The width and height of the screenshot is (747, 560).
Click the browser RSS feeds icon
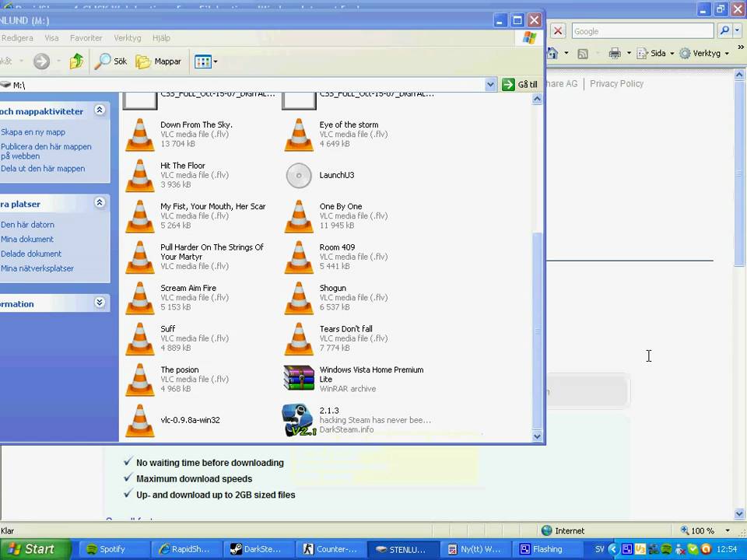click(x=583, y=54)
